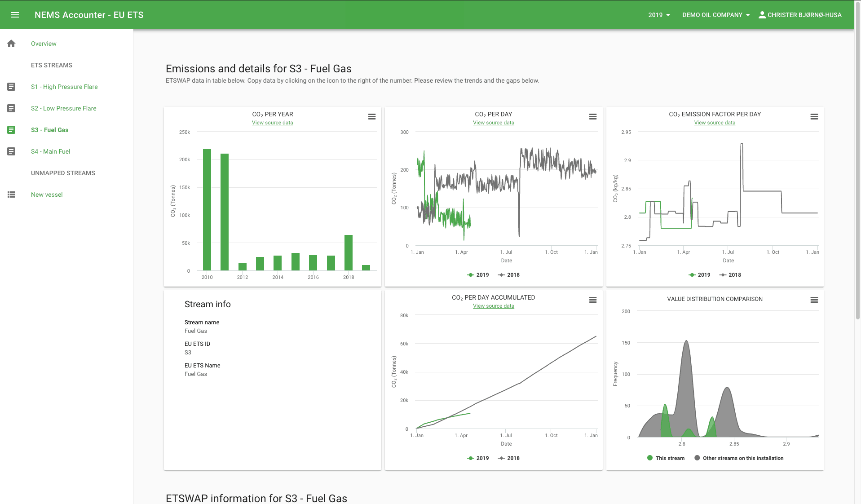Open the export menu on VALUE DISTRIBUTION COMPARISON chart
The image size is (861, 504).
click(814, 299)
